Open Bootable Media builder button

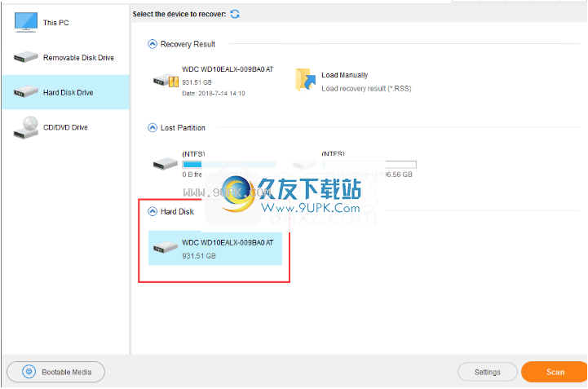pos(56,372)
